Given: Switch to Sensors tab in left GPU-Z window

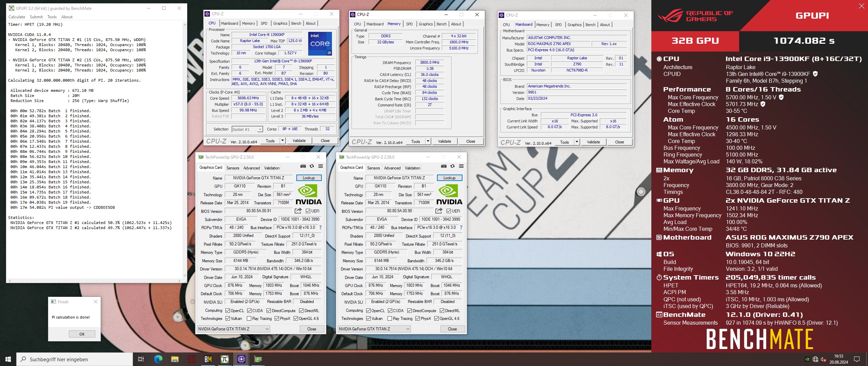Looking at the screenshot, I should click(233, 168).
